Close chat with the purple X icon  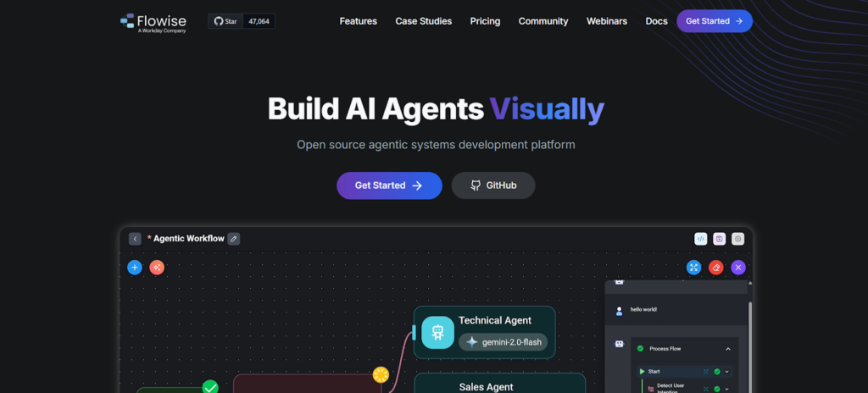click(x=738, y=268)
